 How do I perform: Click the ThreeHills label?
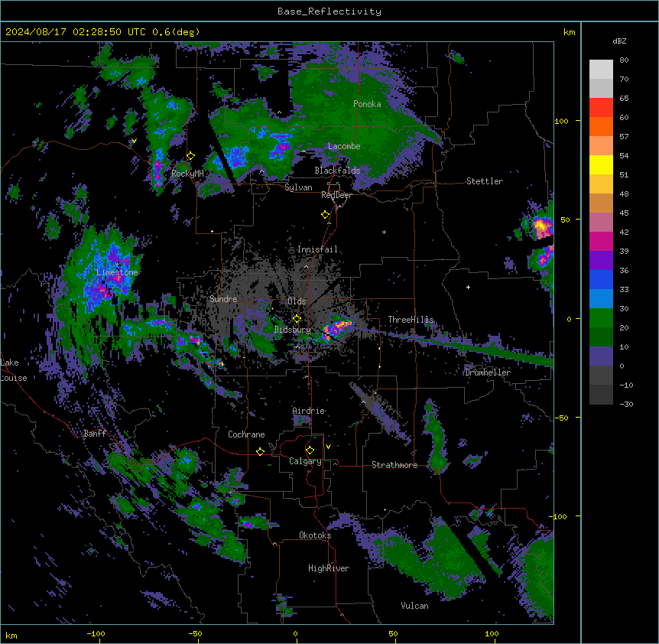coord(411,320)
